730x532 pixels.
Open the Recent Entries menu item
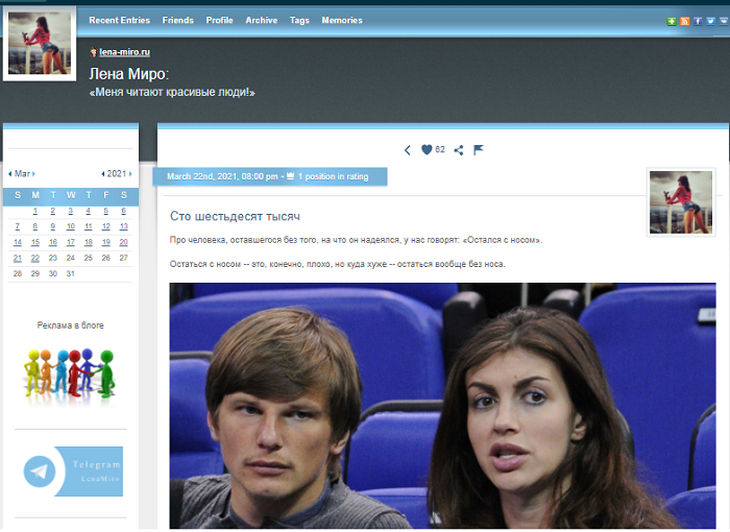click(x=119, y=20)
